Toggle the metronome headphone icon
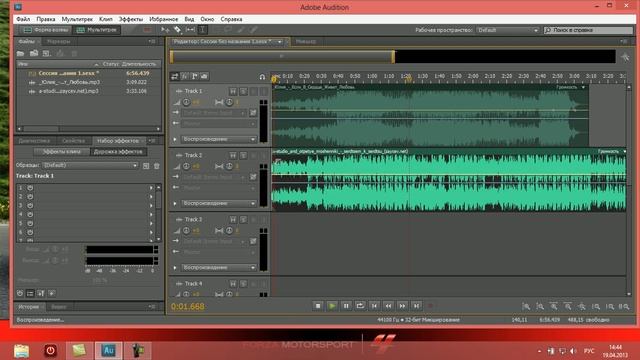The height and width of the screenshot is (360, 640). pos(262,77)
